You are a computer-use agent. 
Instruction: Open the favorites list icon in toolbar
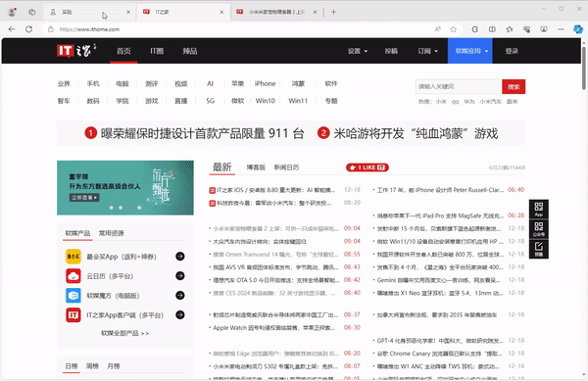(x=510, y=29)
